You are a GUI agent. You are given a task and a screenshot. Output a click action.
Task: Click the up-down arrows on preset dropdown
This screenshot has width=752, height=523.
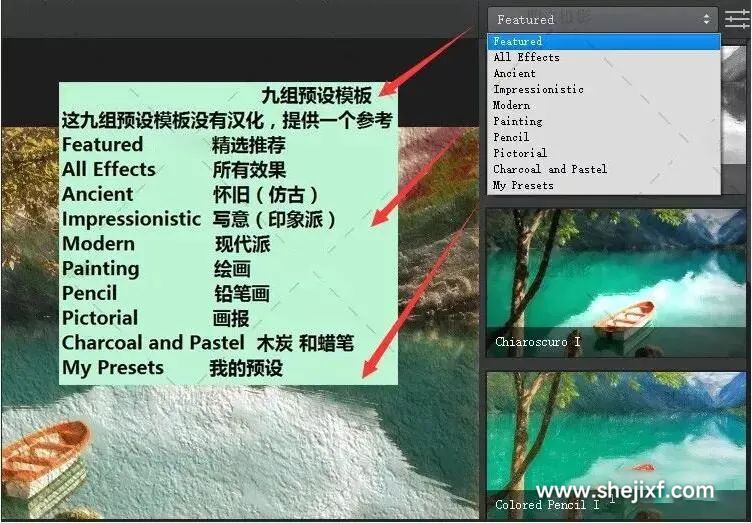(707, 19)
